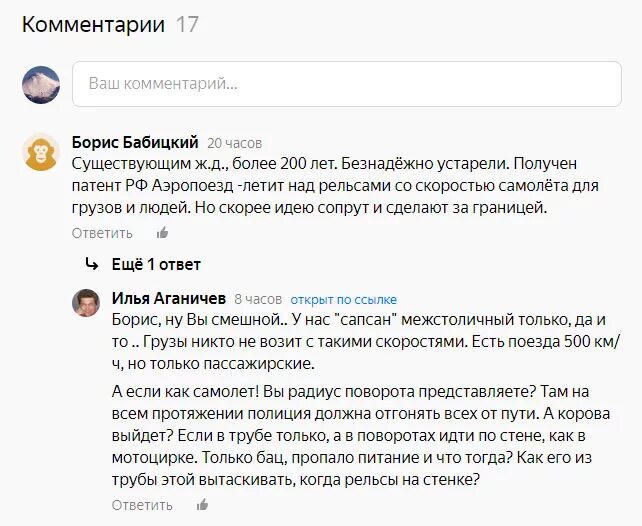Screen dimensions: 642x526
Task: Like Илья Аганичев's reply with thumbs-up
Action: point(203,505)
